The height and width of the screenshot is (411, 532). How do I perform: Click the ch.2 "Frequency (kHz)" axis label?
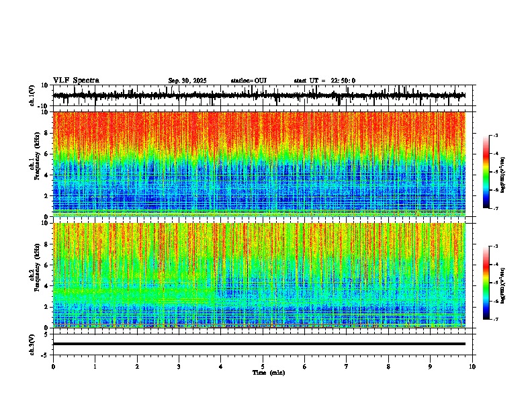point(36,267)
